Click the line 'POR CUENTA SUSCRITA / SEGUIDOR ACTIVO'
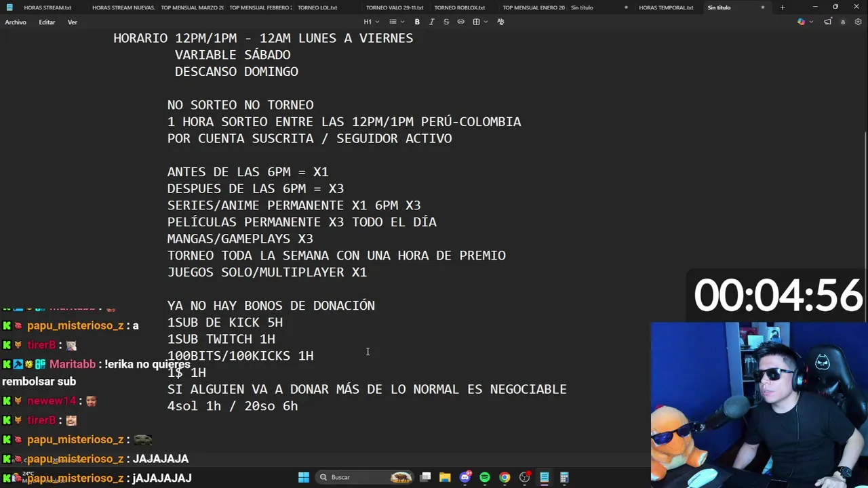Image resolution: width=868 pixels, height=488 pixels. coord(309,138)
